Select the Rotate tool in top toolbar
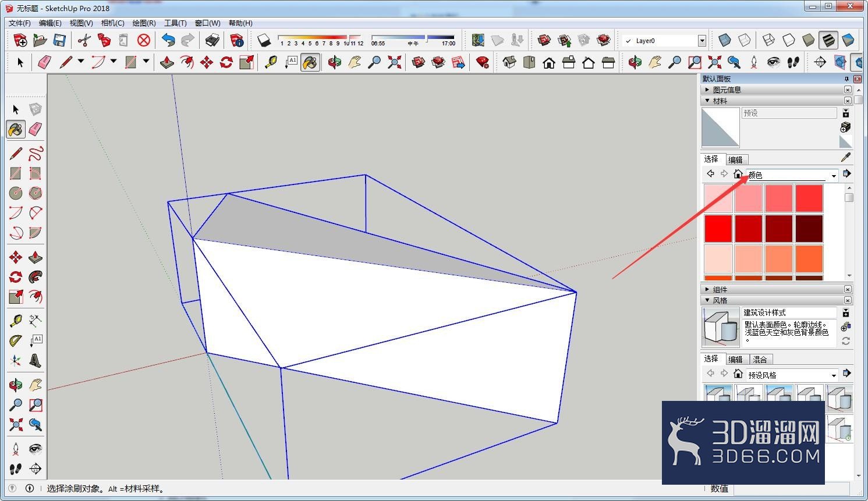The width and height of the screenshot is (868, 501). (x=226, y=62)
